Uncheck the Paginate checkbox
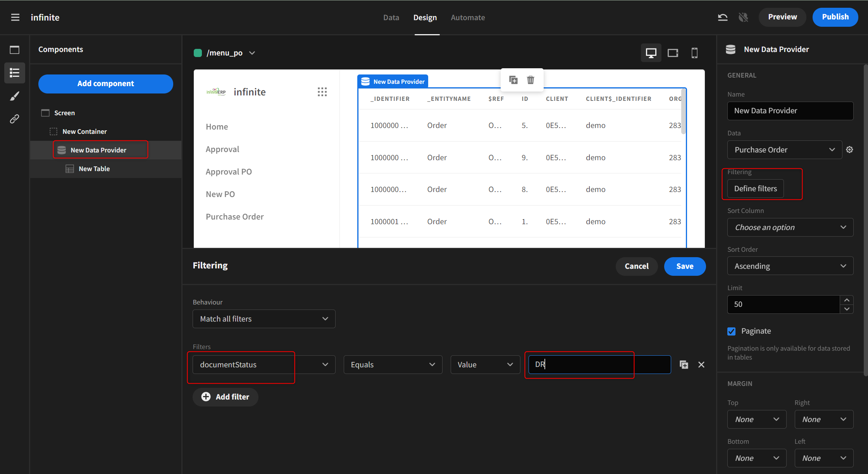 click(x=732, y=331)
